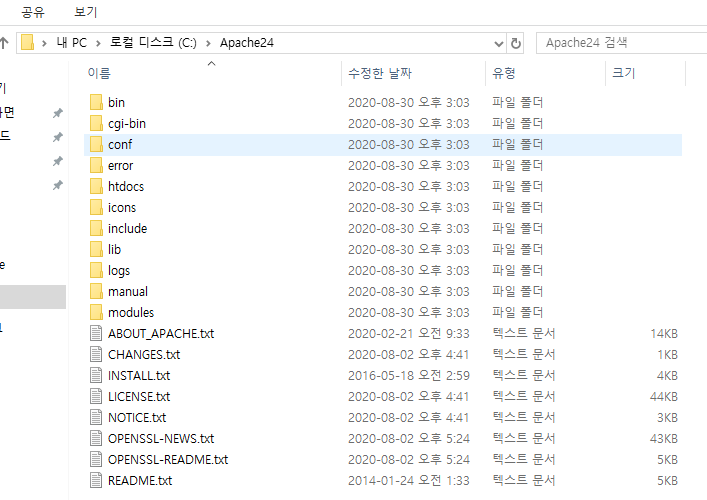707x500 pixels.
Task: Select the highlighted navigation pane item
Action: 33,297
